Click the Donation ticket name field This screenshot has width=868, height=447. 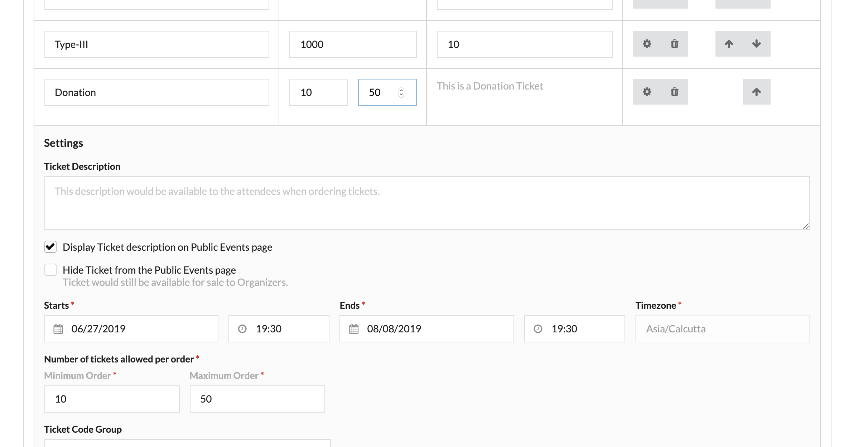156,92
